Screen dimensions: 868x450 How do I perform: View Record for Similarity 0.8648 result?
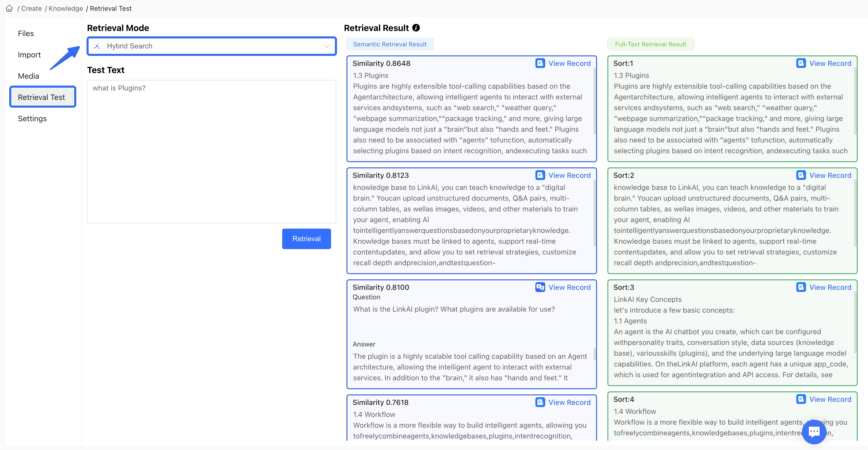tap(569, 63)
